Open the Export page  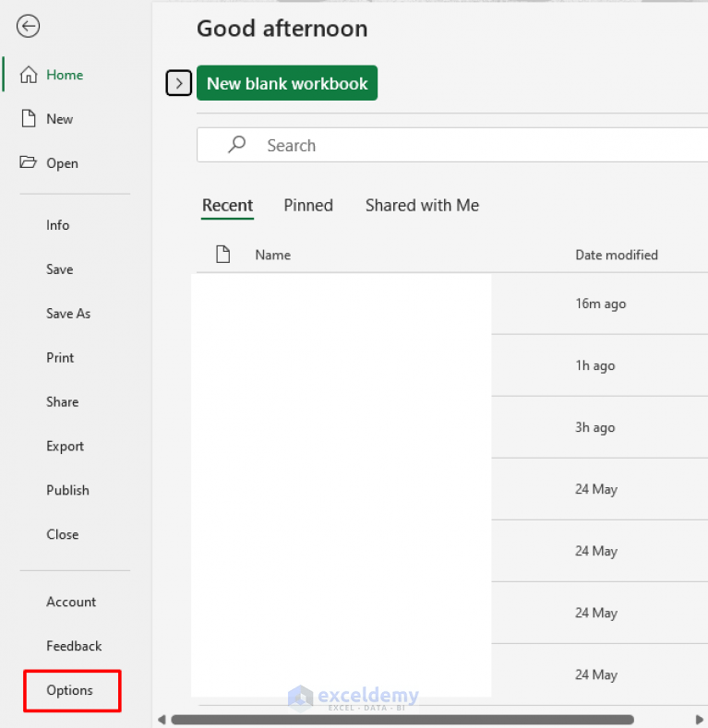coord(65,447)
